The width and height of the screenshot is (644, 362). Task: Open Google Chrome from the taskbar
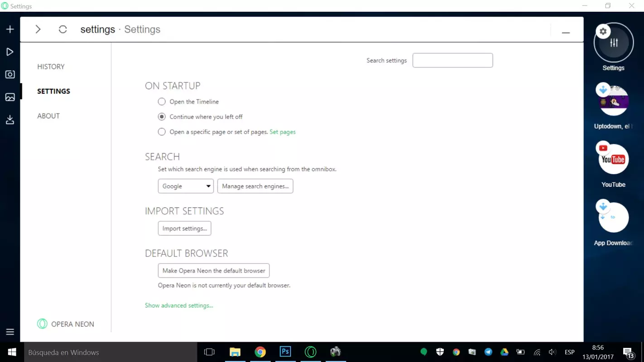(260, 352)
